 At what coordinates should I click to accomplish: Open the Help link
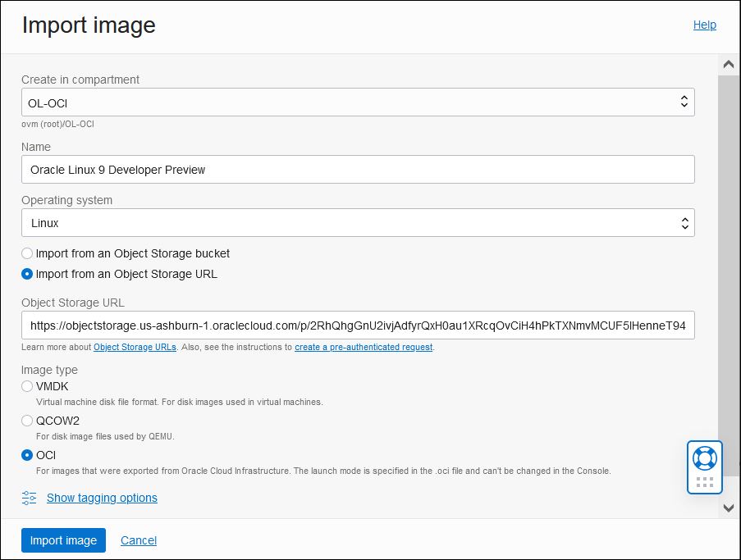pyautogui.click(x=704, y=25)
